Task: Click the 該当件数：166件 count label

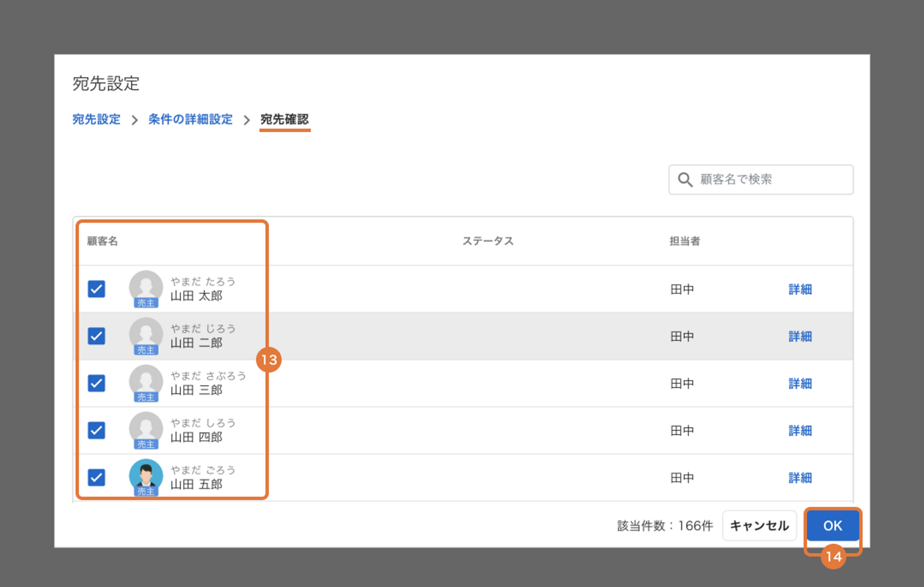Action: coord(665,526)
